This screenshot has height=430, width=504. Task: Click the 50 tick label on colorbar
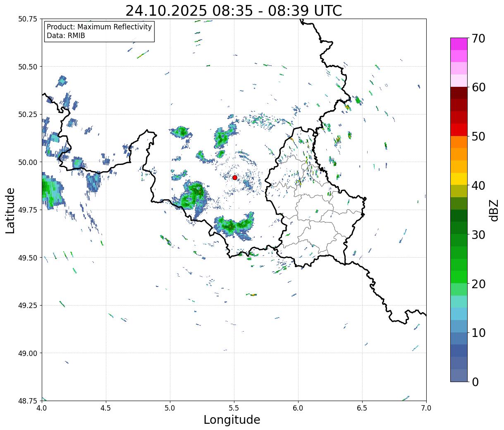tap(478, 136)
